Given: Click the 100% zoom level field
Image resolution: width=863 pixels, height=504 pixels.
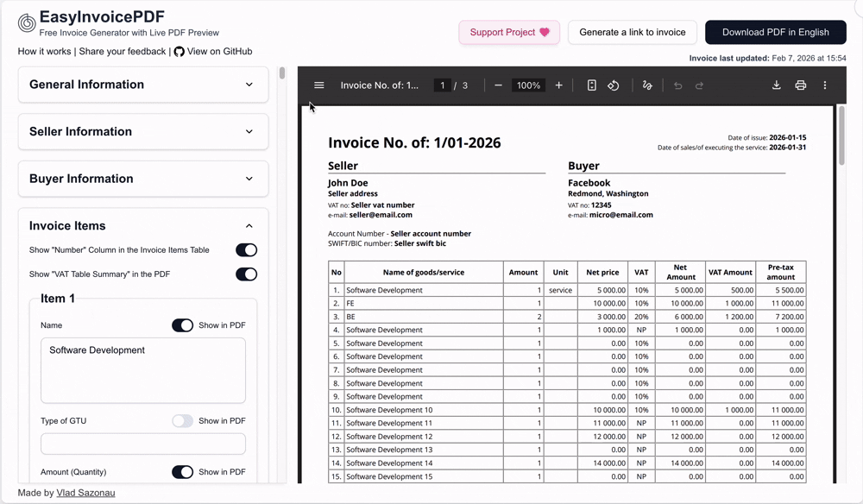Looking at the screenshot, I should pos(528,85).
